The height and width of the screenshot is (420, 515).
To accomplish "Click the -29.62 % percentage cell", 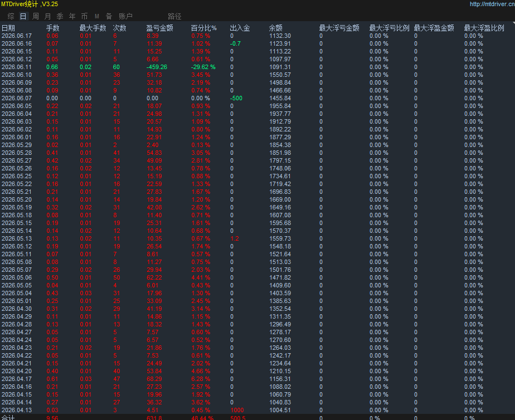I will 203,67.
